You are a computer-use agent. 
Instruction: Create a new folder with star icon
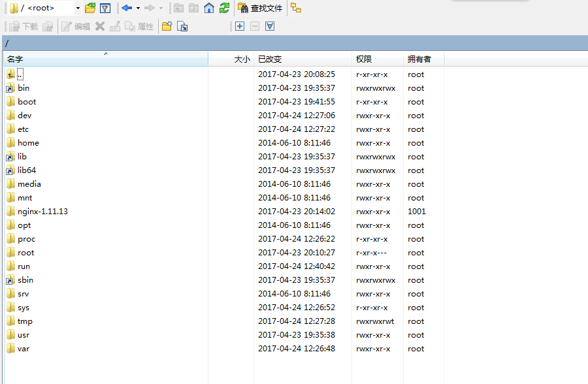[x=167, y=26]
